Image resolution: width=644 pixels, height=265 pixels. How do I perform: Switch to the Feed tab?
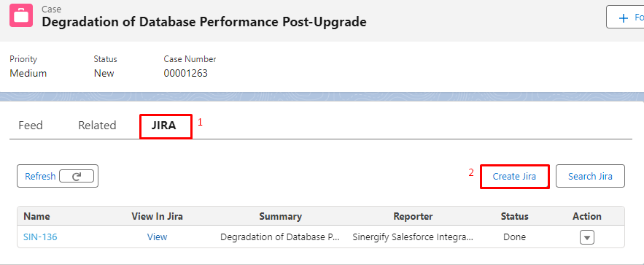[31, 126]
